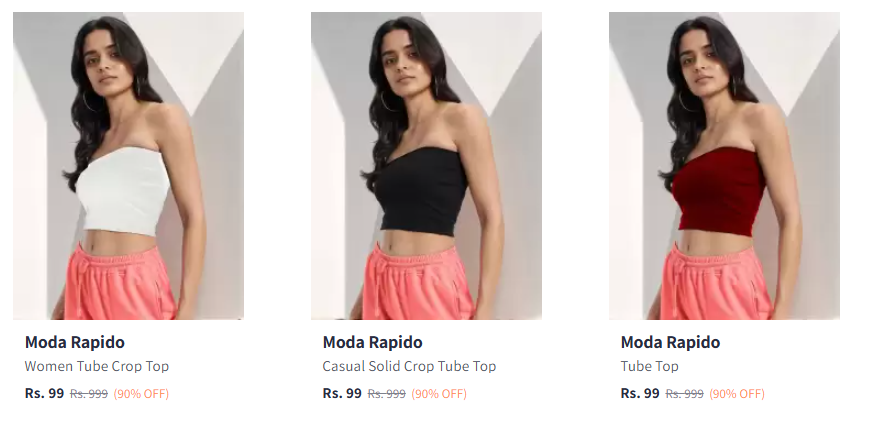Open the maroon red tube top photo
This screenshot has width=882, height=427.
(x=724, y=166)
